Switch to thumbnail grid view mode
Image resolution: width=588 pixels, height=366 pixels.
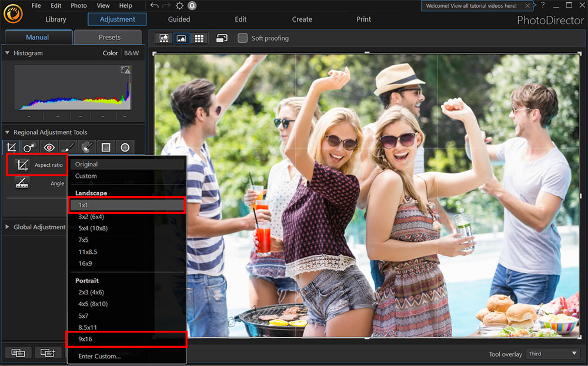click(199, 38)
